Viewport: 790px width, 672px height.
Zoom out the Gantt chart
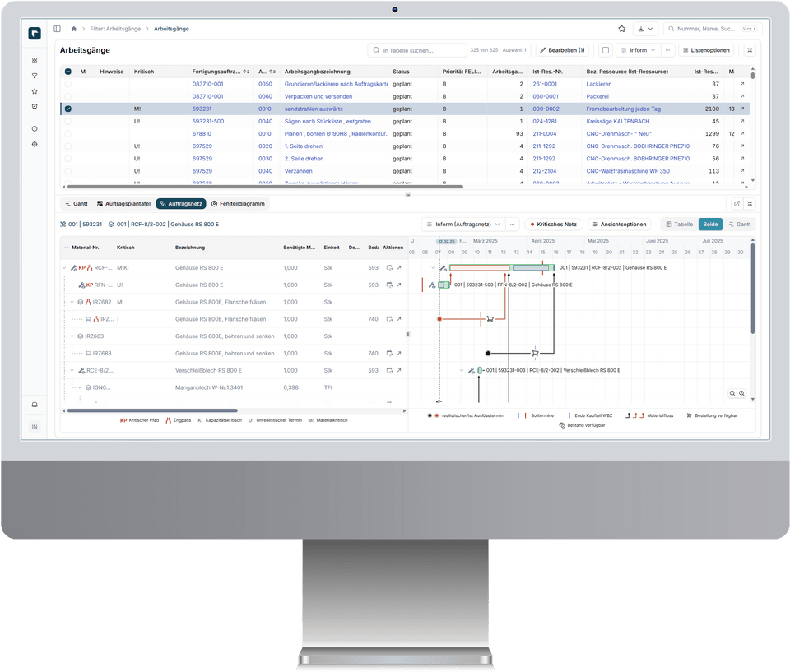(732, 393)
